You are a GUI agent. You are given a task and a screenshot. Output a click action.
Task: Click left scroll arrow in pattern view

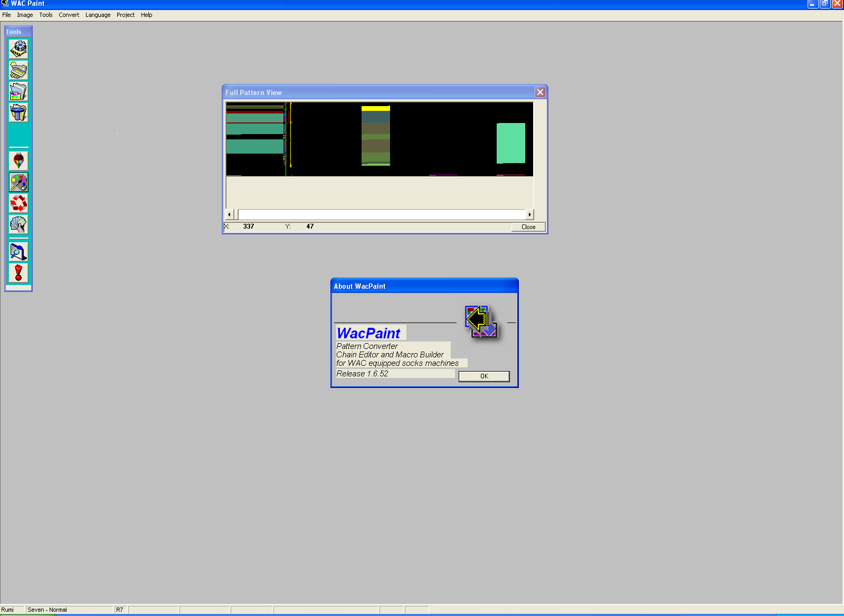pos(229,214)
